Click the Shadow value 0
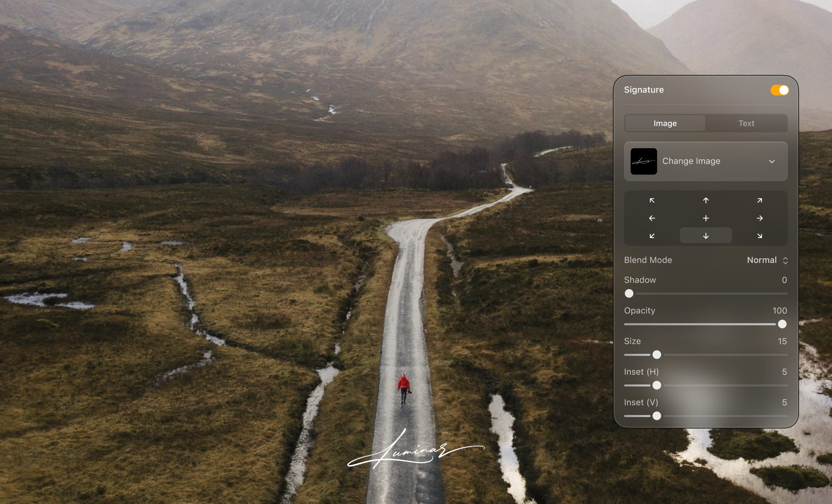This screenshot has width=832, height=504. tap(784, 280)
